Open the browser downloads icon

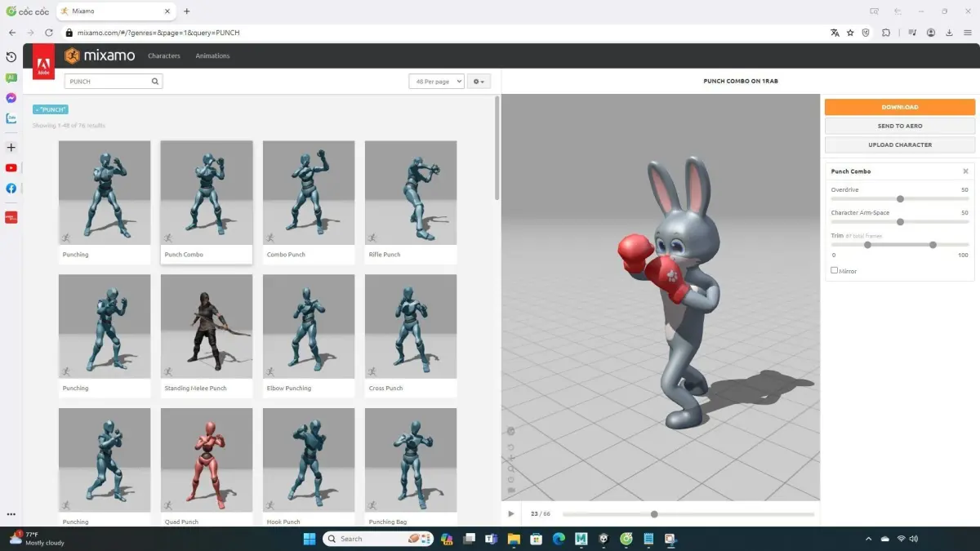[950, 33]
